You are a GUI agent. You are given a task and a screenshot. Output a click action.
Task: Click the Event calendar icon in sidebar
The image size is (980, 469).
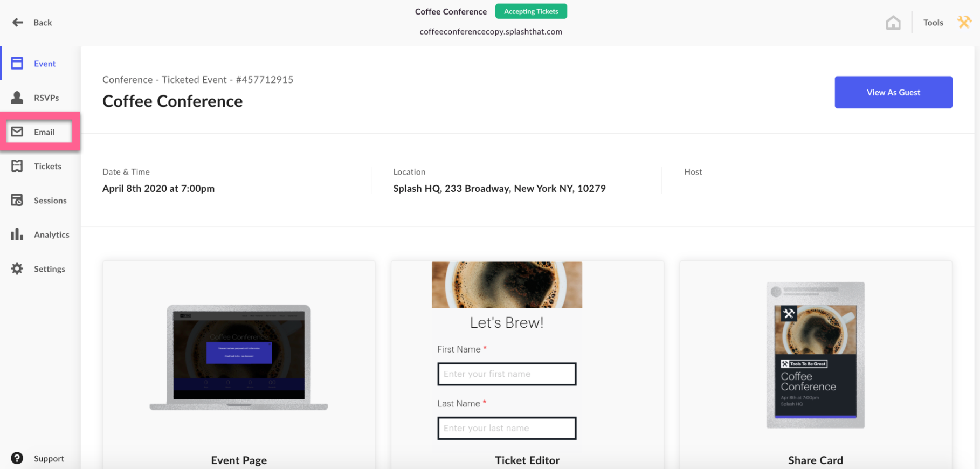pyautogui.click(x=17, y=63)
